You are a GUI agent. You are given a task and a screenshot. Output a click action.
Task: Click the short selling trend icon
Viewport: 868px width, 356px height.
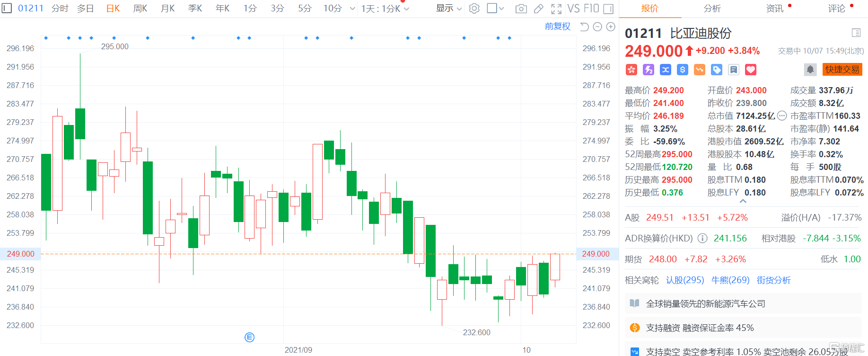pyautogui.click(x=635, y=351)
